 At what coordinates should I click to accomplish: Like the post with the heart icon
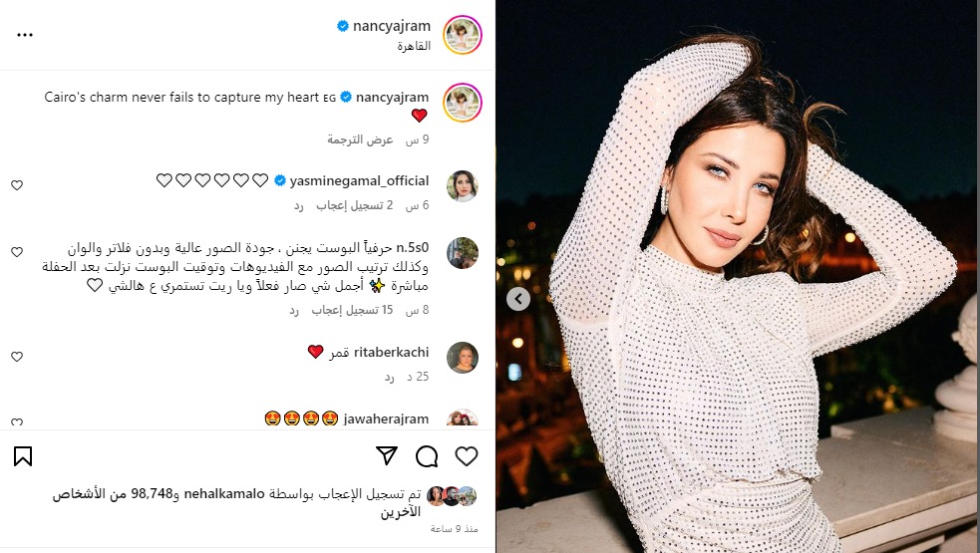click(x=467, y=456)
